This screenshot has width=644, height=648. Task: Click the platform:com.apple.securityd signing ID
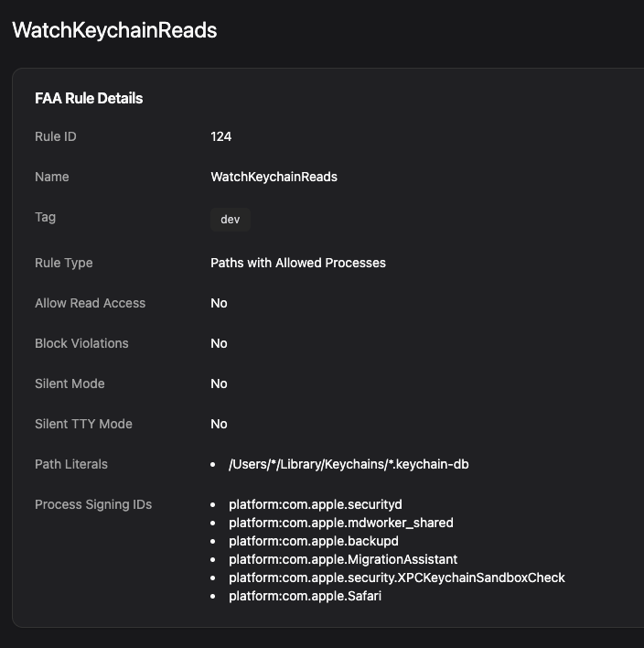pos(316,504)
